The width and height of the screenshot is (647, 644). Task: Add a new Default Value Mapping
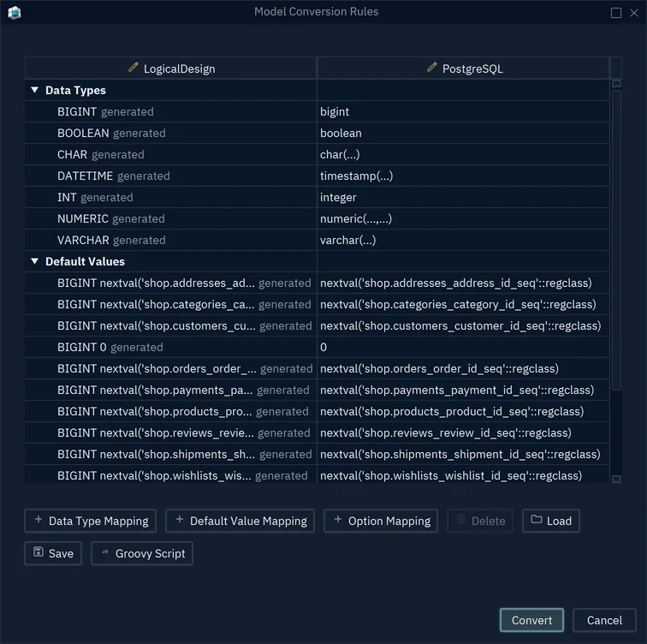240,521
